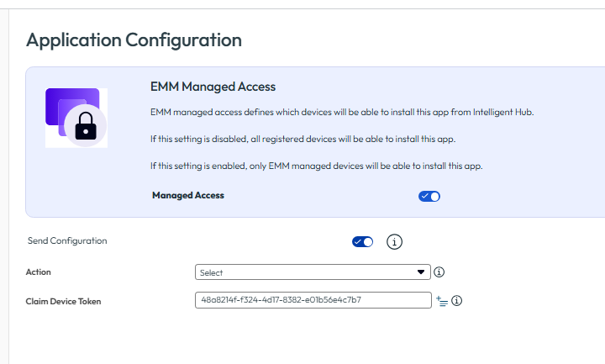Click the gray left sidebar strip
The width and height of the screenshot is (605, 364).
pyautogui.click(x=4, y=186)
